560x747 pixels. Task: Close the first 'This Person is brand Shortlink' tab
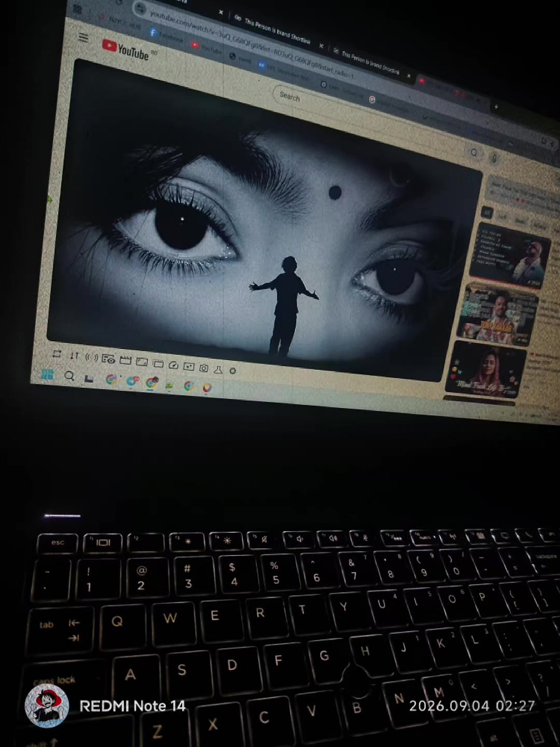[x=321, y=46]
